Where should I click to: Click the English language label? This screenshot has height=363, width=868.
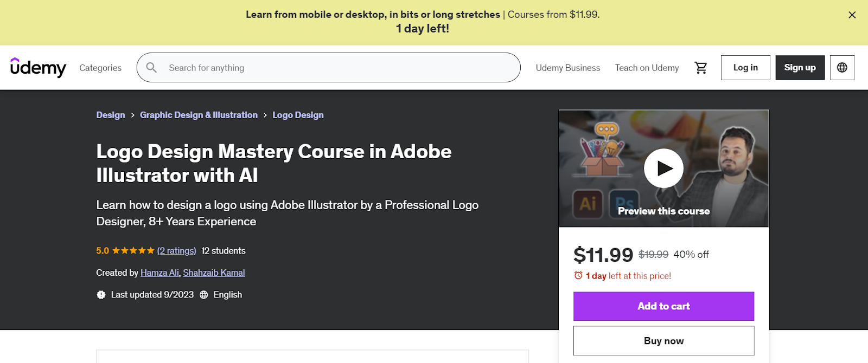228,295
